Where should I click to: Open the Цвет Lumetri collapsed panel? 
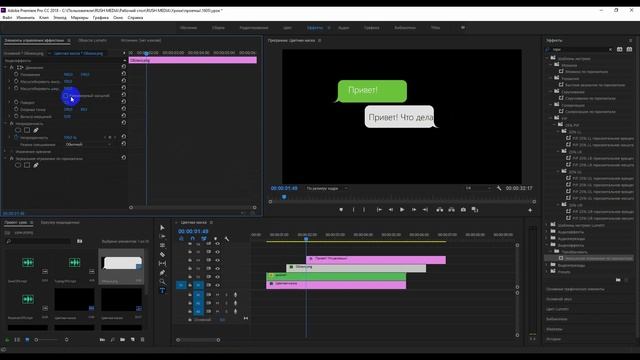pyautogui.click(x=558, y=309)
